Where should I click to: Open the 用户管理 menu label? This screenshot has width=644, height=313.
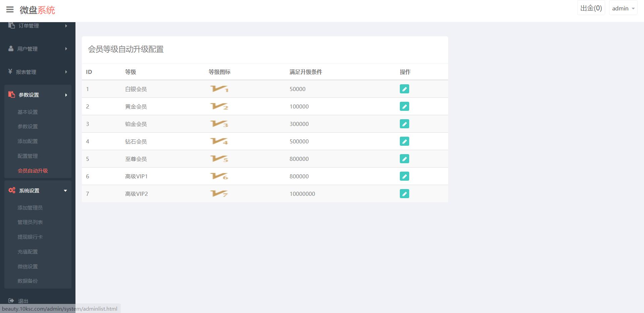point(28,49)
